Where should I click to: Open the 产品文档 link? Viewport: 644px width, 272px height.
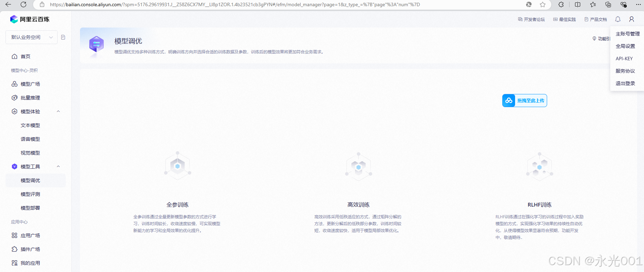[x=595, y=19]
